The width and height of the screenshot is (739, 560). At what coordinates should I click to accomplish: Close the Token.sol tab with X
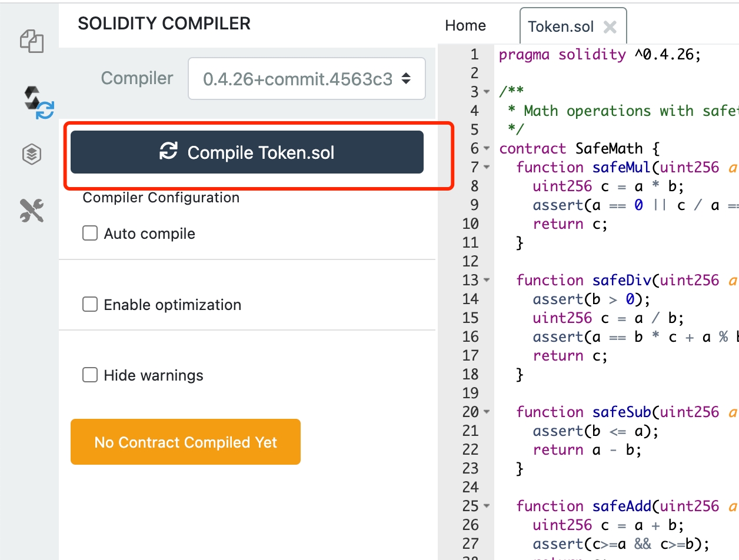610,27
